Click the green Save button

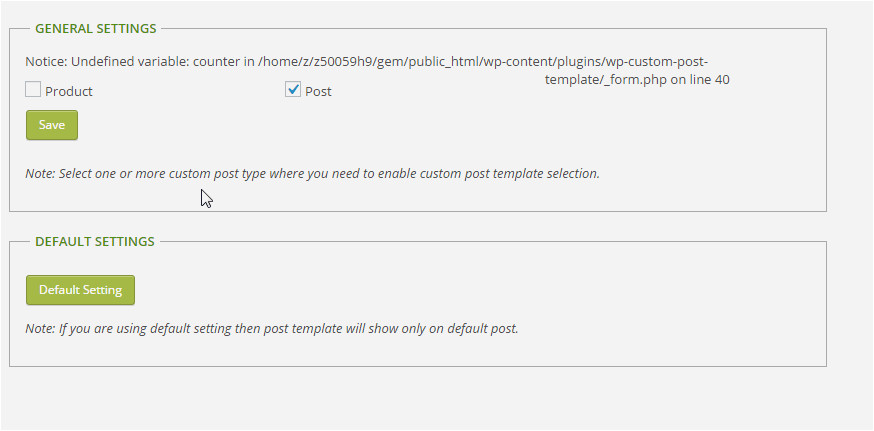tap(51, 125)
